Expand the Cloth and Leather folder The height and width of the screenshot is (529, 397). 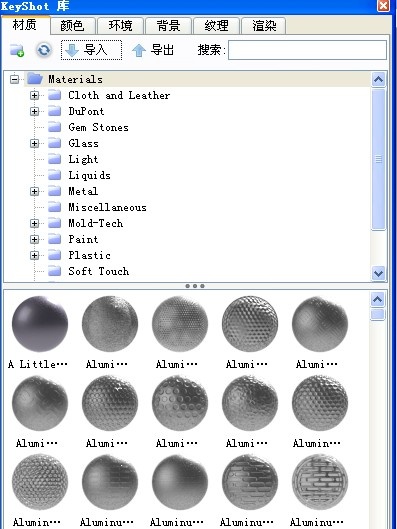[x=34, y=95]
